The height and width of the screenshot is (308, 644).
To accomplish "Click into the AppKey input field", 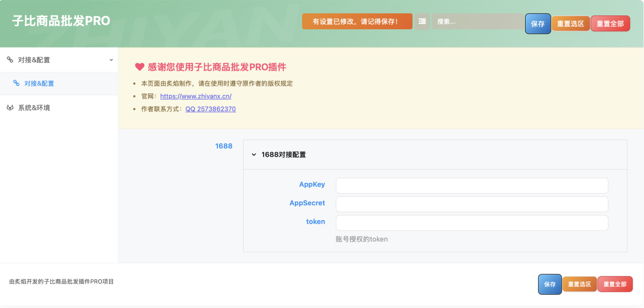I will pos(472,185).
